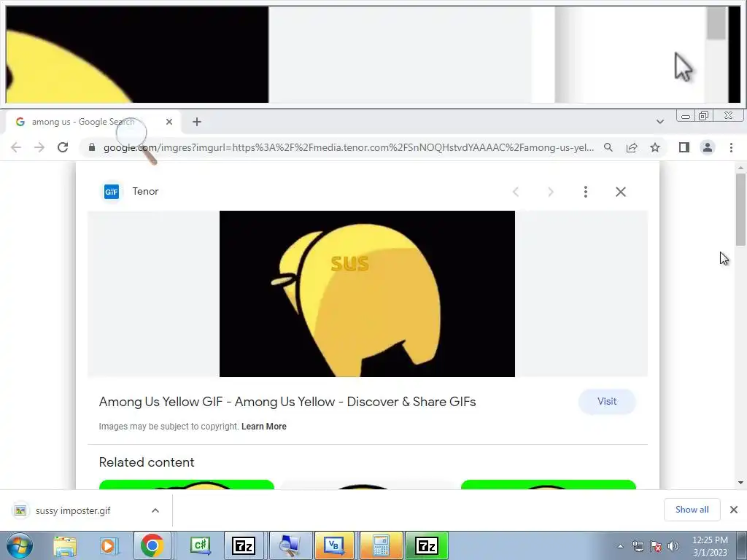Open Among Us Yellow GIF title link
Screen dimensions: 747x560
click(x=287, y=402)
